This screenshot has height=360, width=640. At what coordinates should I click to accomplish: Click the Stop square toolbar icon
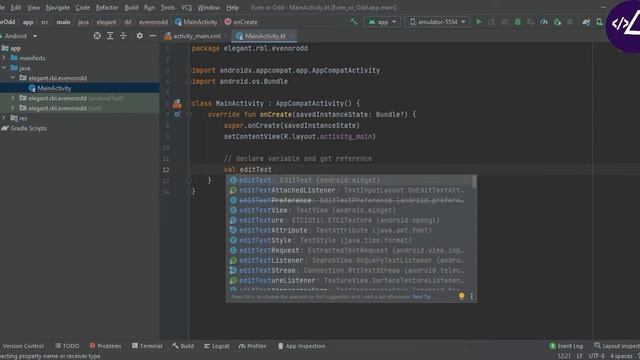pyautogui.click(x=570, y=22)
